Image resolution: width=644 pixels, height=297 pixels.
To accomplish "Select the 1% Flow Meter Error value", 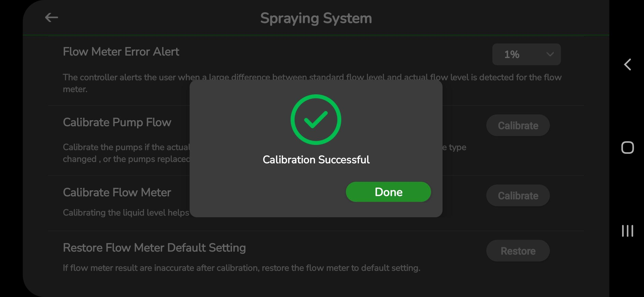I will [x=512, y=54].
